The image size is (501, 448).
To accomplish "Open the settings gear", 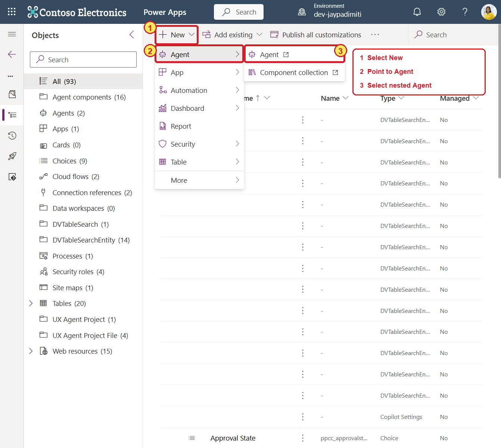I will 441,12.
